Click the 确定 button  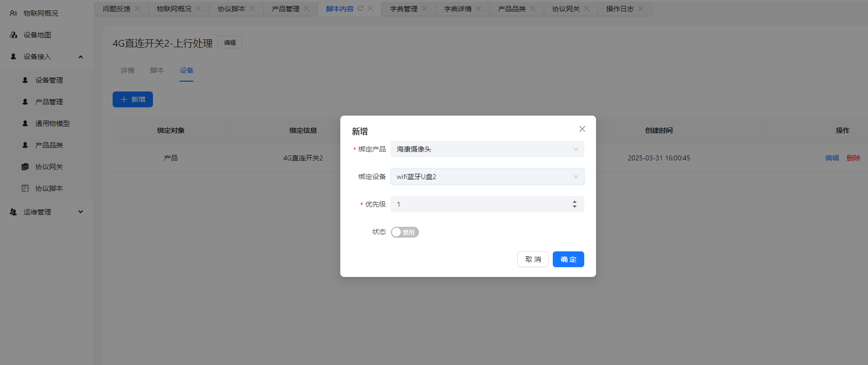point(568,259)
